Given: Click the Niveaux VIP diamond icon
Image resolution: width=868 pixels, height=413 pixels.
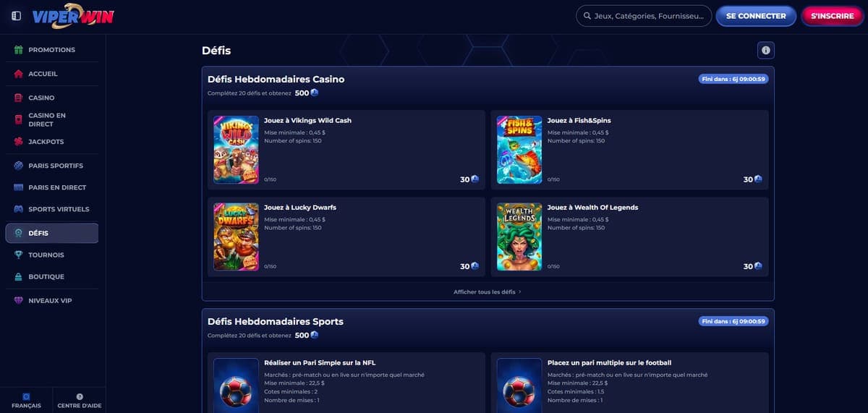Looking at the screenshot, I should point(19,300).
